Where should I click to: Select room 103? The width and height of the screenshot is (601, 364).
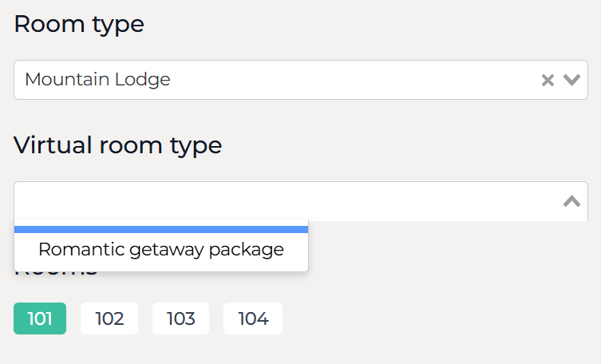180,318
